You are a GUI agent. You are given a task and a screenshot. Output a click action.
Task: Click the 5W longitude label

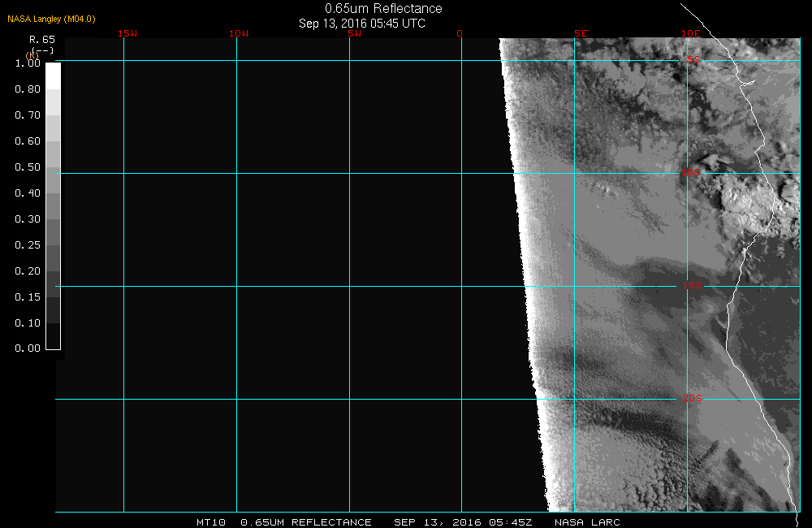coord(355,33)
